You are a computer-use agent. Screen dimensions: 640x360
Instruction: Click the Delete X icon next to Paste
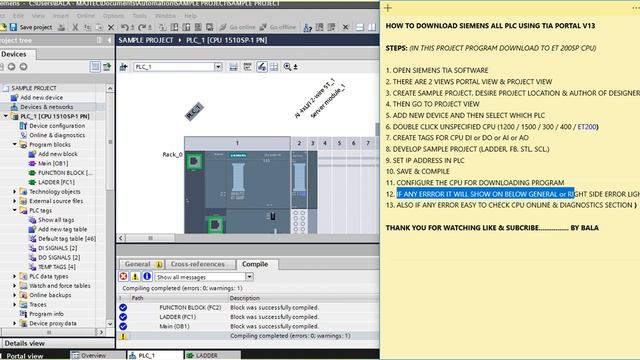click(111, 27)
